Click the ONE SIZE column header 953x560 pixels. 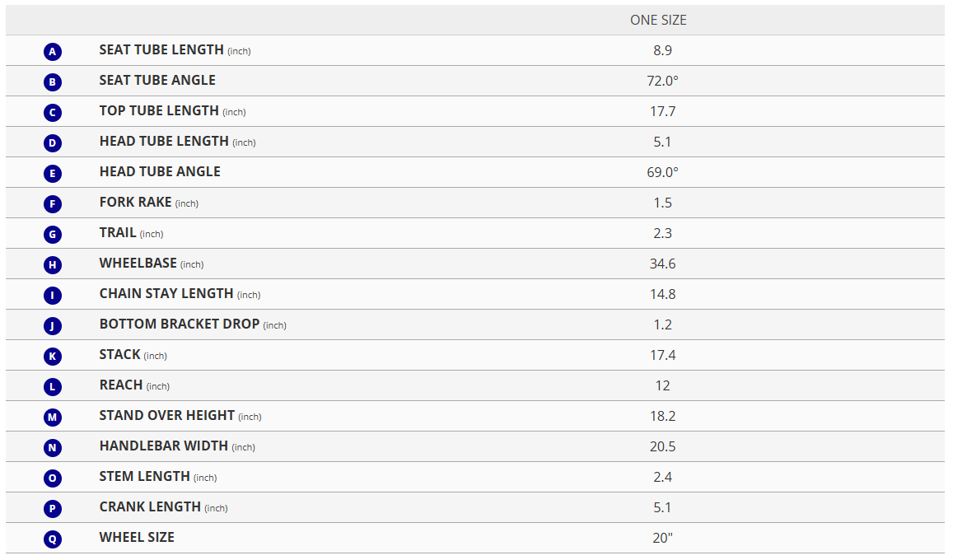[658, 20]
